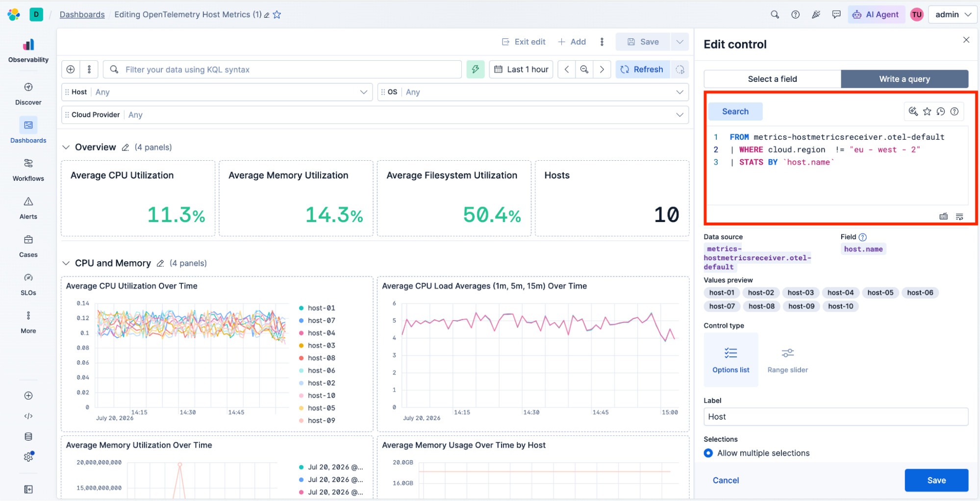Viewport: 980px width, 501px height.
Task: Open the Save options dropdown arrow
Action: point(679,42)
